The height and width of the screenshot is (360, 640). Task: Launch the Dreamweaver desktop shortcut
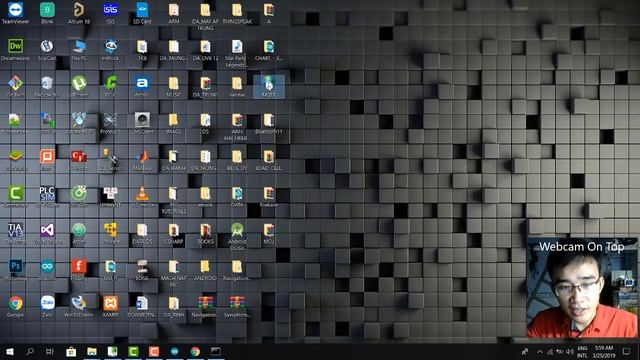point(16,49)
